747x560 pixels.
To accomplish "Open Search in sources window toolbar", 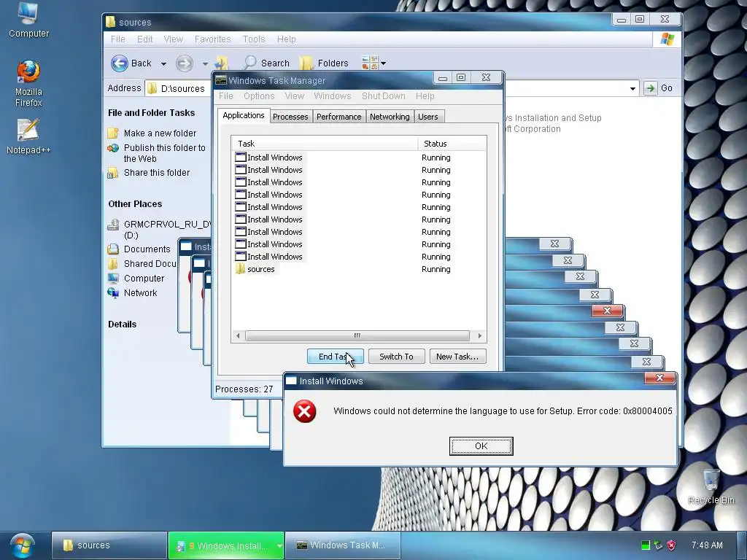I will coord(266,63).
